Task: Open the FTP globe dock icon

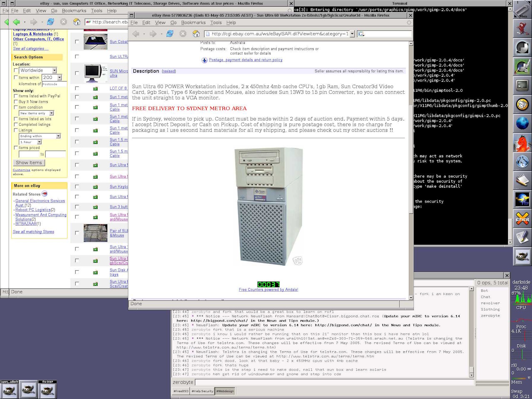Action: (x=522, y=199)
